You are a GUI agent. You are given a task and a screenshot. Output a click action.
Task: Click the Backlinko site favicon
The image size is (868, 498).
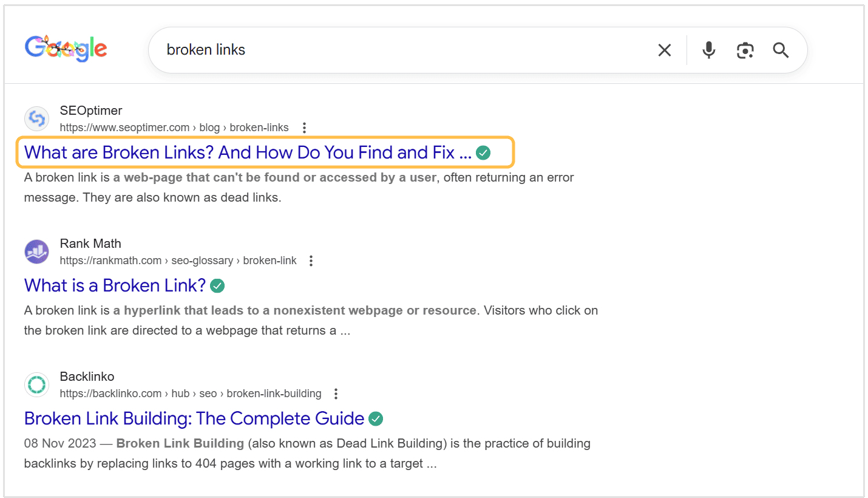coord(36,384)
